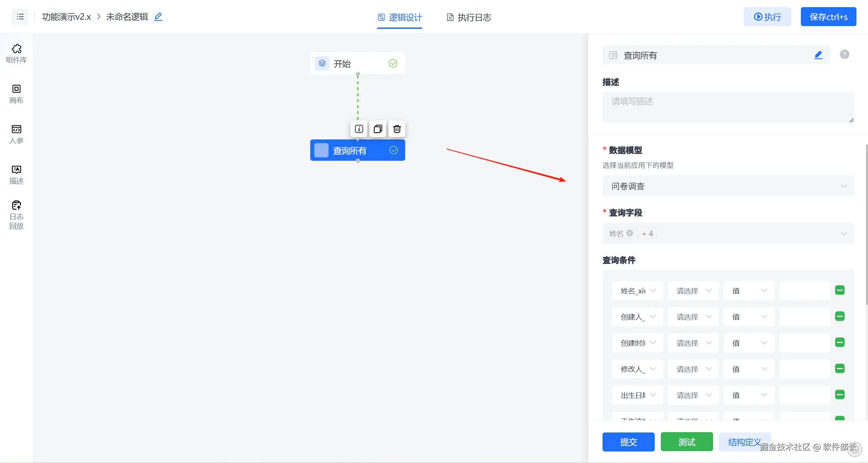The image size is (868, 463).
Task: Toggle the top-left menu list button
Action: coord(20,17)
